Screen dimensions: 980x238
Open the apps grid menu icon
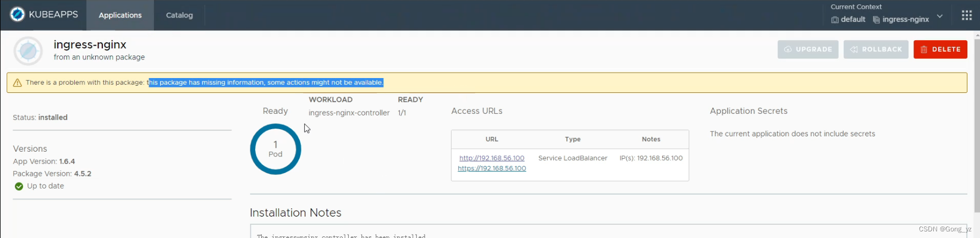966,15
